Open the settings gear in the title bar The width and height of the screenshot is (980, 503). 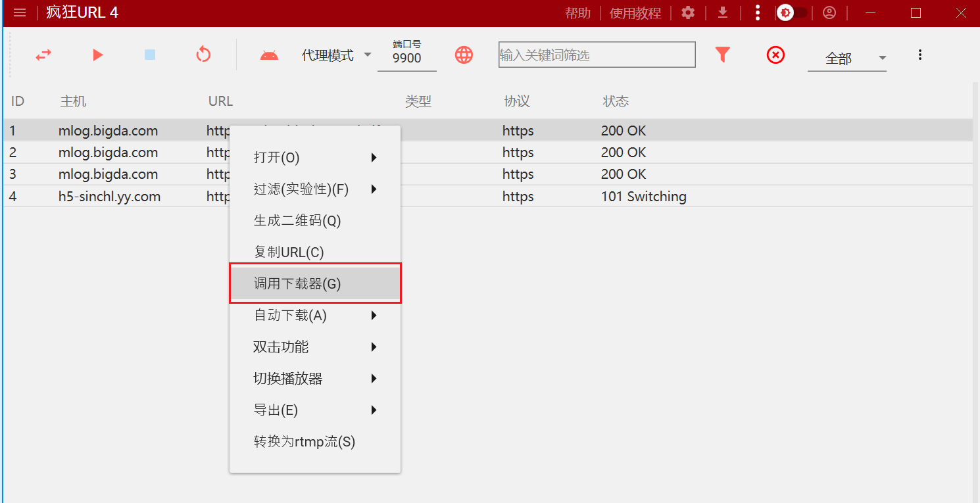point(687,12)
